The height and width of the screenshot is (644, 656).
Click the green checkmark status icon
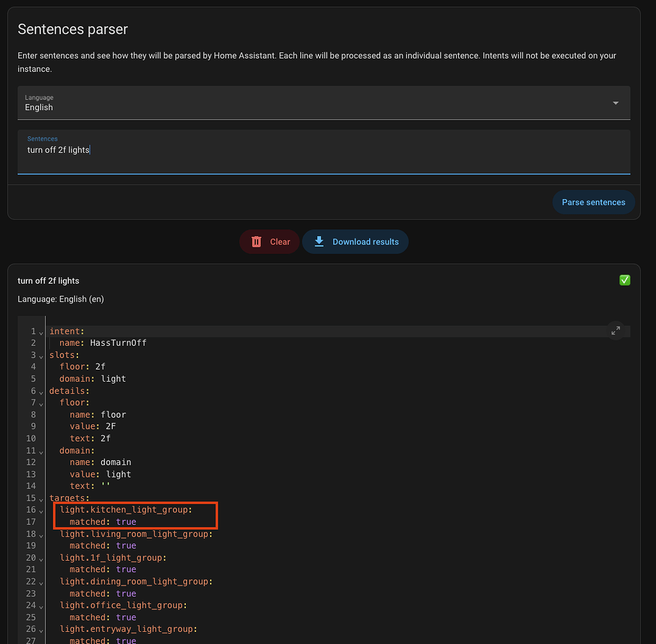coord(625,280)
